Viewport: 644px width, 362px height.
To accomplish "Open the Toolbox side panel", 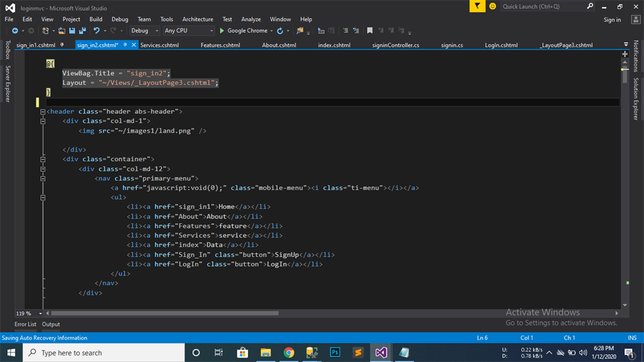I will [8, 50].
